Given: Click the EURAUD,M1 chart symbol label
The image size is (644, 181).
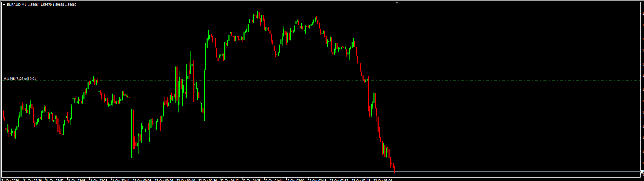Looking at the screenshot, I should (16, 5).
